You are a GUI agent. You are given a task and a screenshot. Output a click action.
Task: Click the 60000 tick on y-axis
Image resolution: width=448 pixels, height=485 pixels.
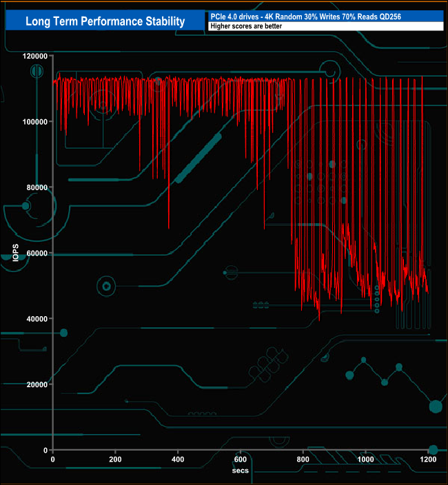(34, 253)
